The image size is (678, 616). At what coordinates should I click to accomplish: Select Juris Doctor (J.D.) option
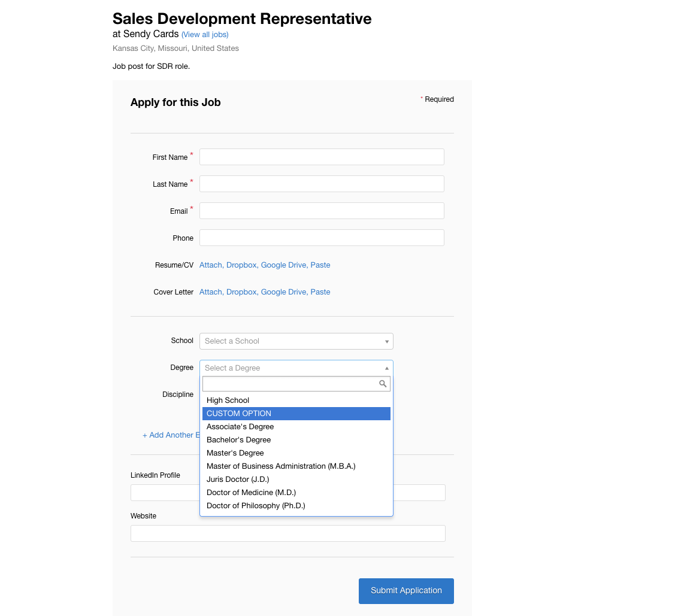coord(238,480)
